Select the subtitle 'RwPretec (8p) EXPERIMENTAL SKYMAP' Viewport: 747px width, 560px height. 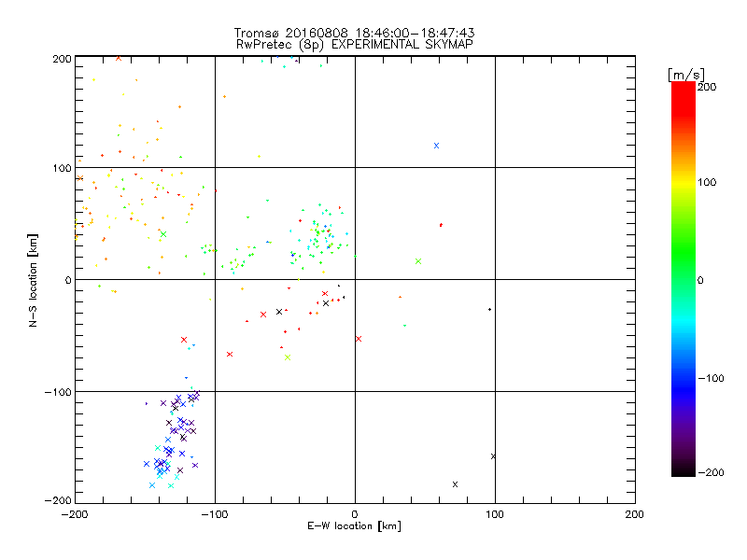point(355,45)
